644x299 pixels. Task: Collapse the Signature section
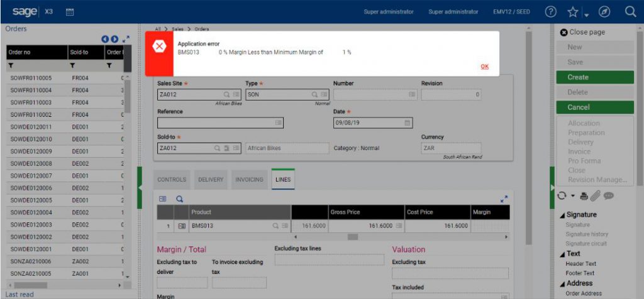click(x=562, y=215)
